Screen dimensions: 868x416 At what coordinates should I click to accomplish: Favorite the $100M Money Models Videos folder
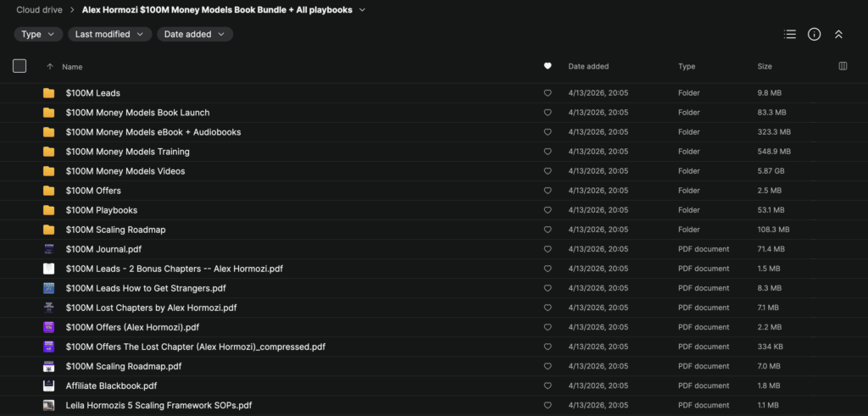(x=548, y=171)
